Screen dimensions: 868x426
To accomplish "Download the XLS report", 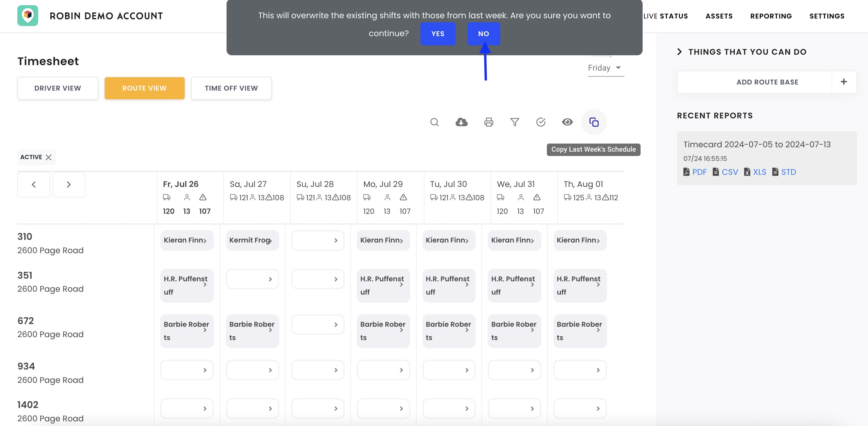I will click(755, 172).
